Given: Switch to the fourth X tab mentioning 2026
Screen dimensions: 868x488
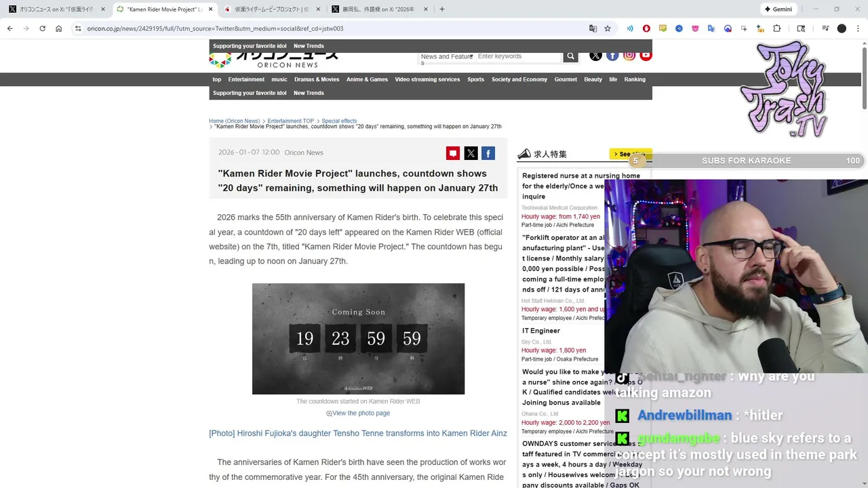Looking at the screenshot, I should pos(380,9).
